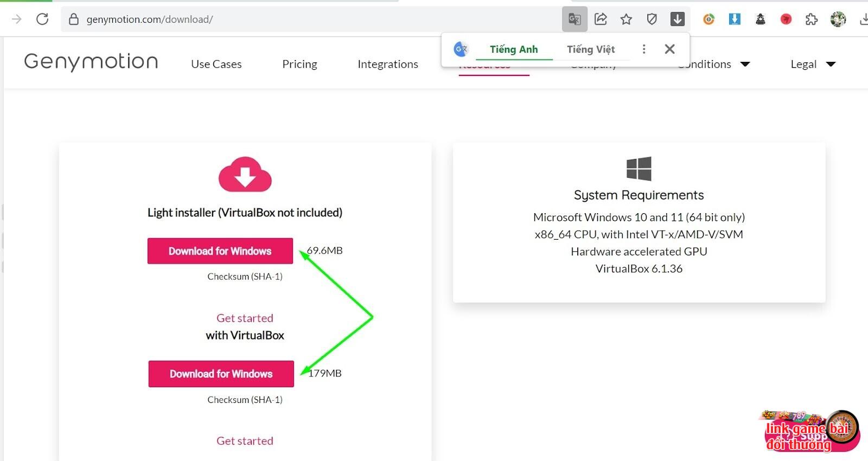
Task: Reload the page with refresh icon
Action: (x=42, y=19)
